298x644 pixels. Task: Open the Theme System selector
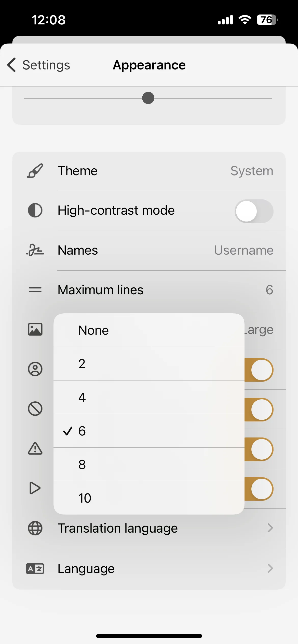click(x=252, y=171)
